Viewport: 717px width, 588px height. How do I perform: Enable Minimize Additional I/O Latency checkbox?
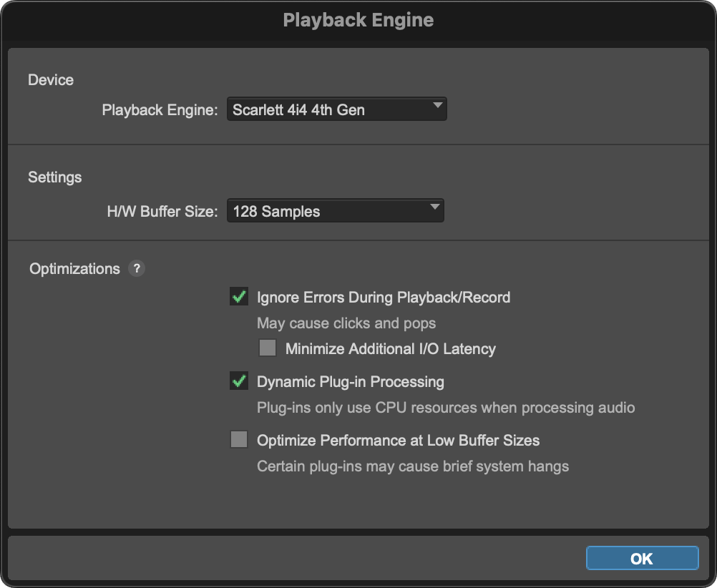268,348
